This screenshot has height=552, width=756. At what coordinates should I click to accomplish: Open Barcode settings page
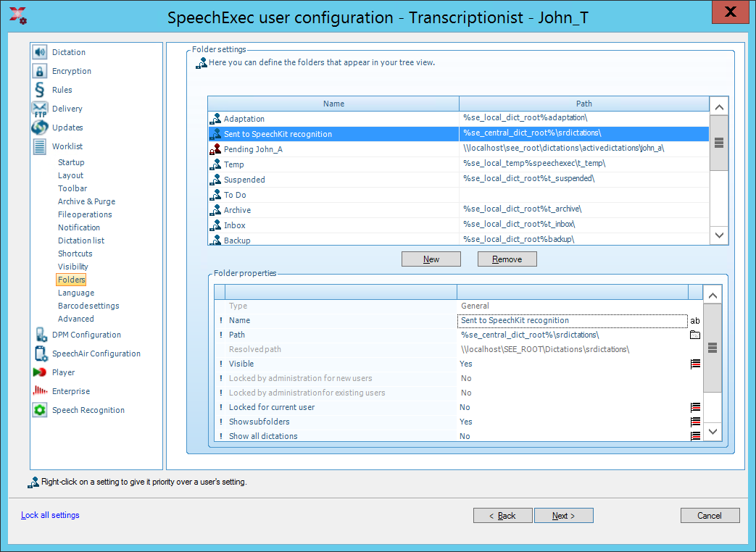(x=88, y=306)
